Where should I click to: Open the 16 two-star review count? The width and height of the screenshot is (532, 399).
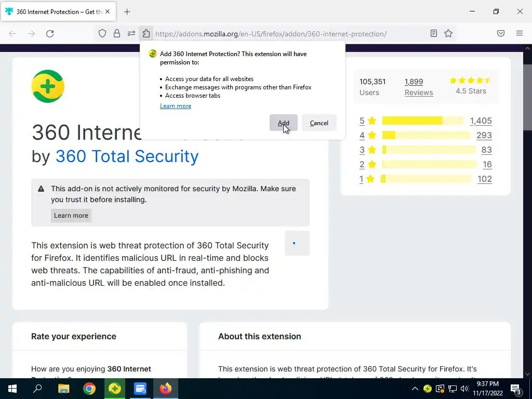tap(487, 165)
